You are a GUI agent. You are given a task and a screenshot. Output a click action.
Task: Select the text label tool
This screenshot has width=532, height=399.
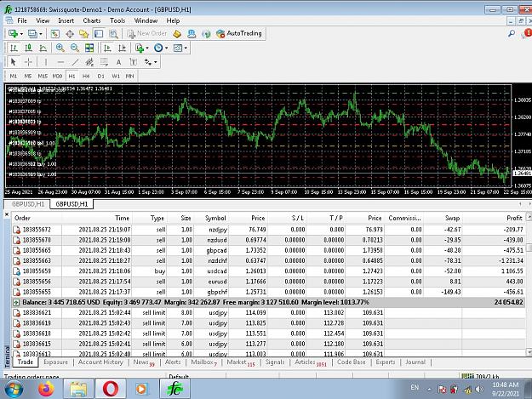click(x=134, y=62)
